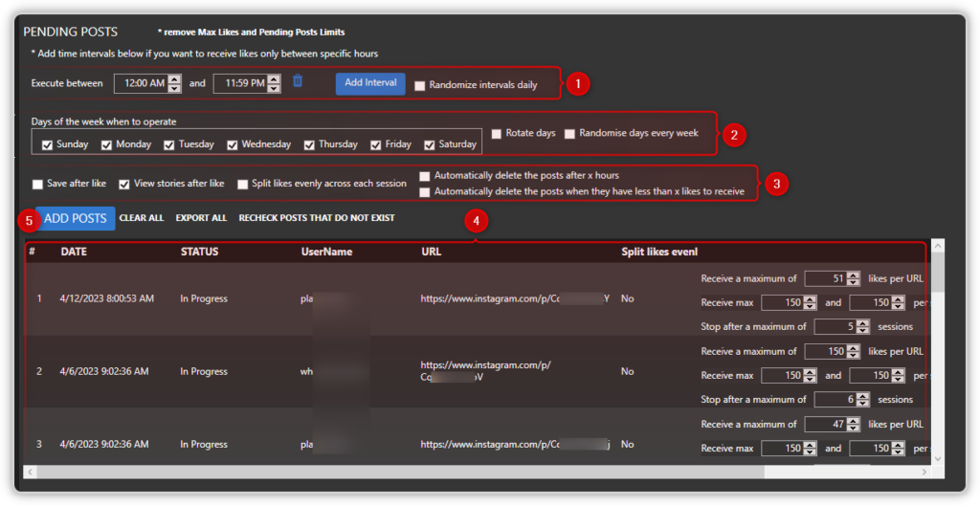Click the 12:00 AM start time field
The width and height of the screenshot is (980, 506).
coord(142,83)
